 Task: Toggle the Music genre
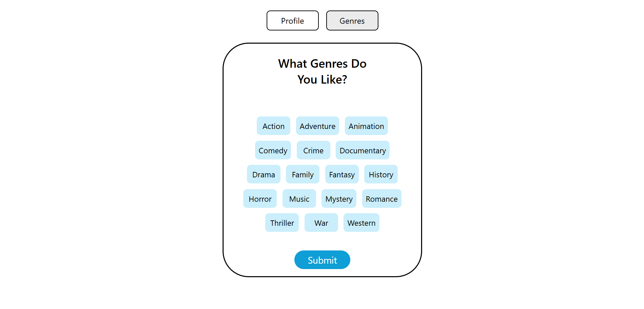pos(299,199)
